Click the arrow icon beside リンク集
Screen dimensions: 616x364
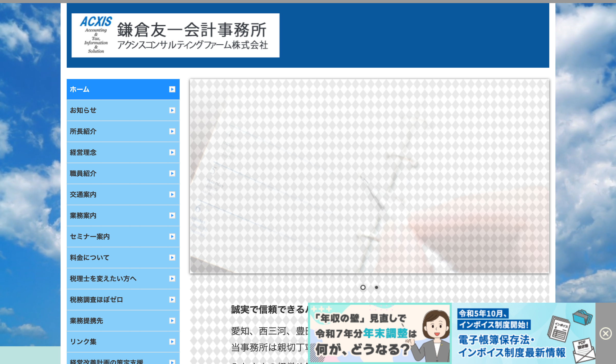[172, 342]
